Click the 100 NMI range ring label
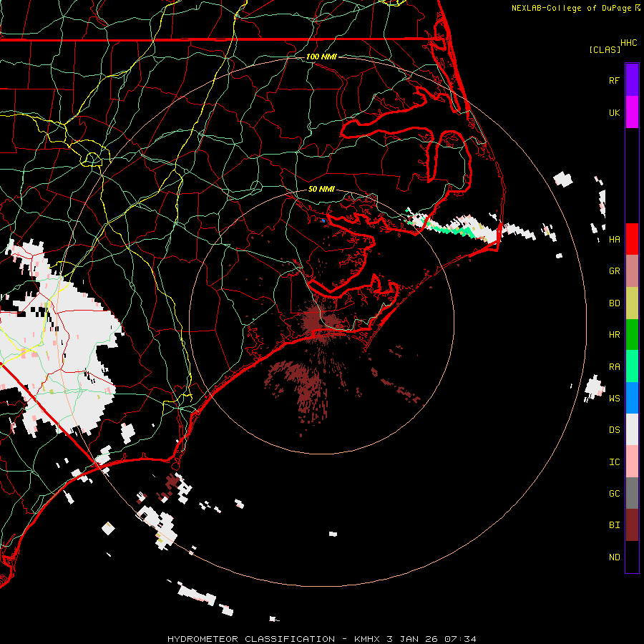Image resolution: width=644 pixels, height=644 pixels. 321,57
